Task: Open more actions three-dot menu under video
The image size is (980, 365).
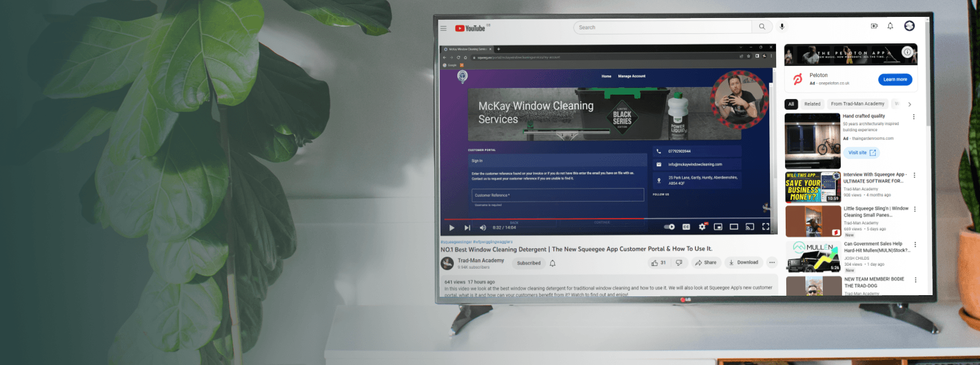Action: (772, 262)
